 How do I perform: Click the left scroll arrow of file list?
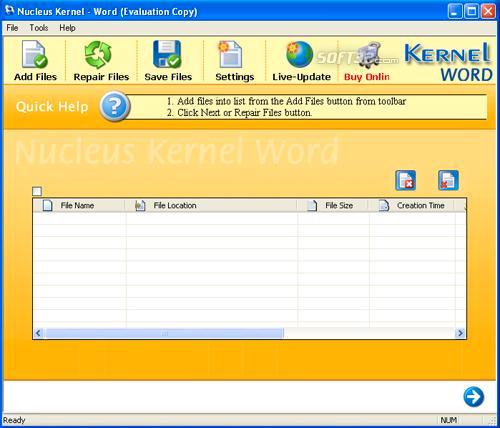(x=39, y=333)
